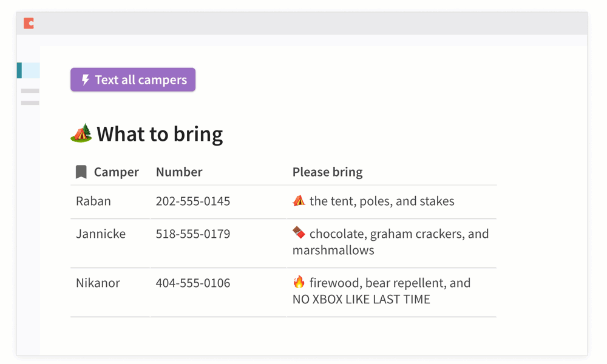Screen dimensions: 607x364
Task: Select the Jannicke camper cell
Action: [x=101, y=234]
